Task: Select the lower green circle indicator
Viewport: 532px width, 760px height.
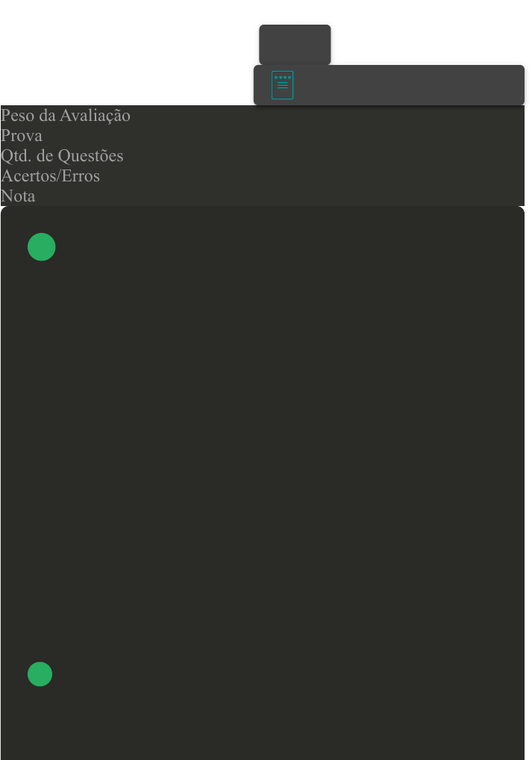Action: [x=40, y=673]
